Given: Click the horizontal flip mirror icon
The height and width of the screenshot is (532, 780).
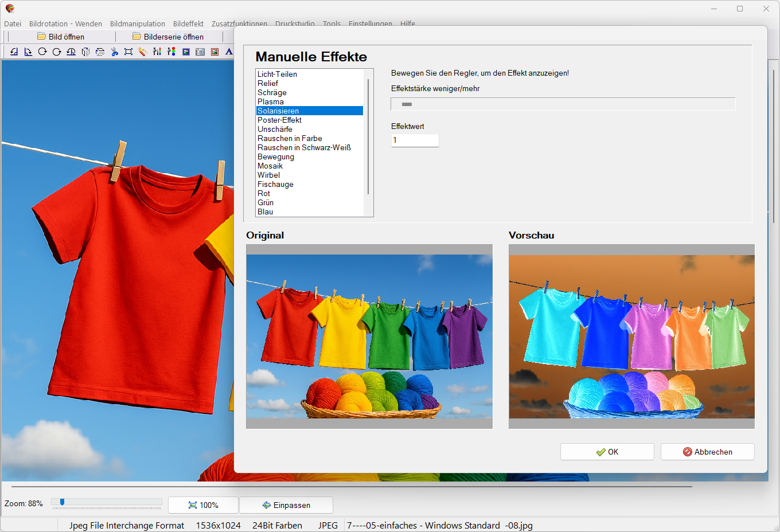Looking at the screenshot, I should [x=85, y=52].
